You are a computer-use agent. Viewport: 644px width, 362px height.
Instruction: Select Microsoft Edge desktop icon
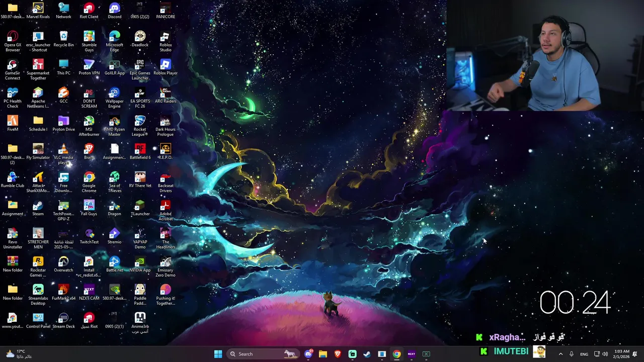coord(114,41)
